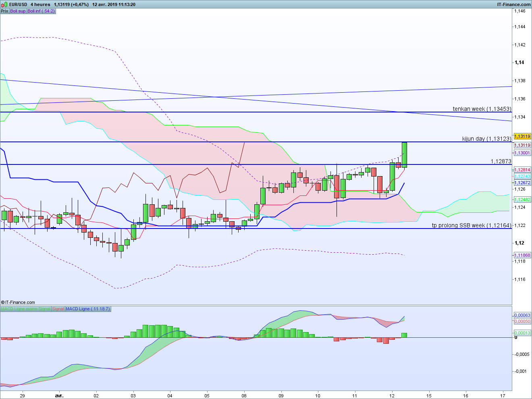Click the 4 heures timeframe label
This screenshot has height=399, width=532.
[x=40, y=4]
